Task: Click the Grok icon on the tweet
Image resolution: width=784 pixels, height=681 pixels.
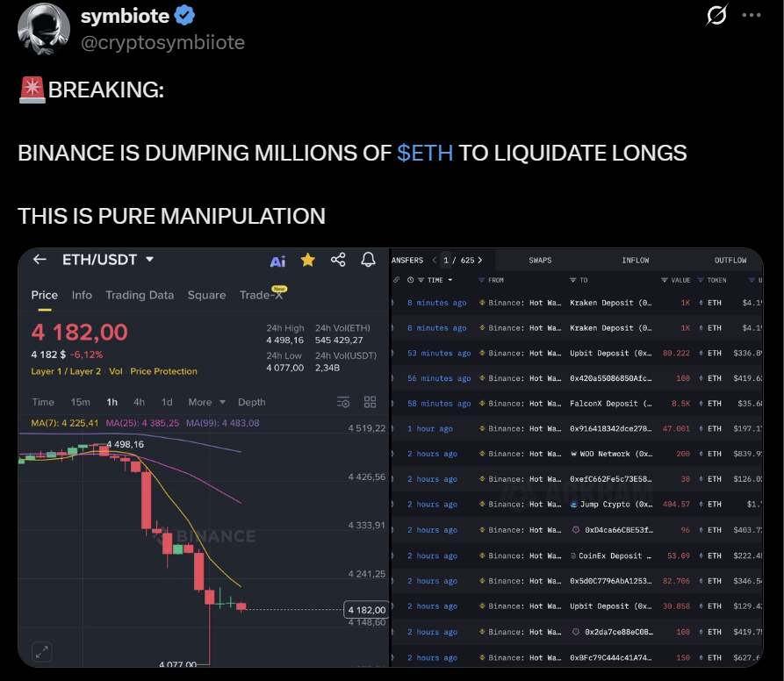Action: pyautogui.click(x=716, y=15)
